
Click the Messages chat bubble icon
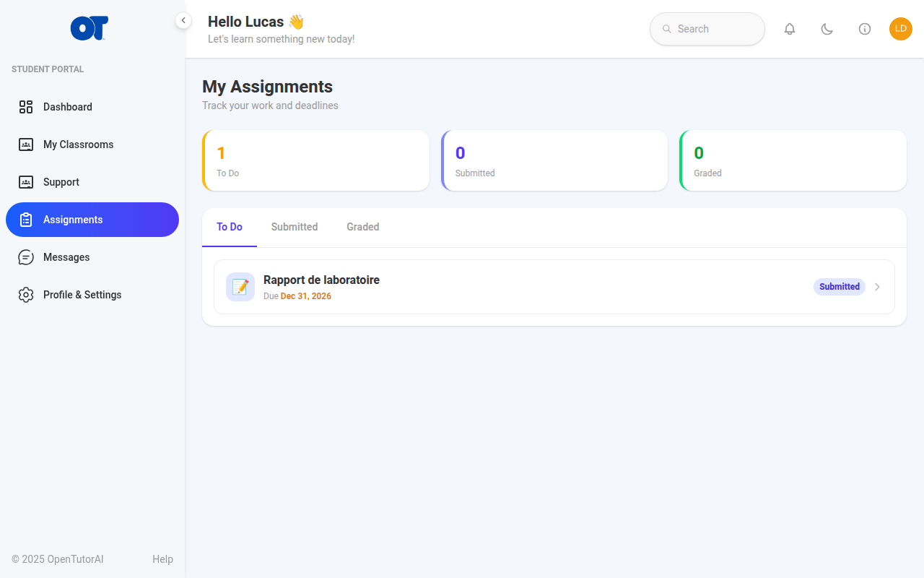click(x=26, y=257)
